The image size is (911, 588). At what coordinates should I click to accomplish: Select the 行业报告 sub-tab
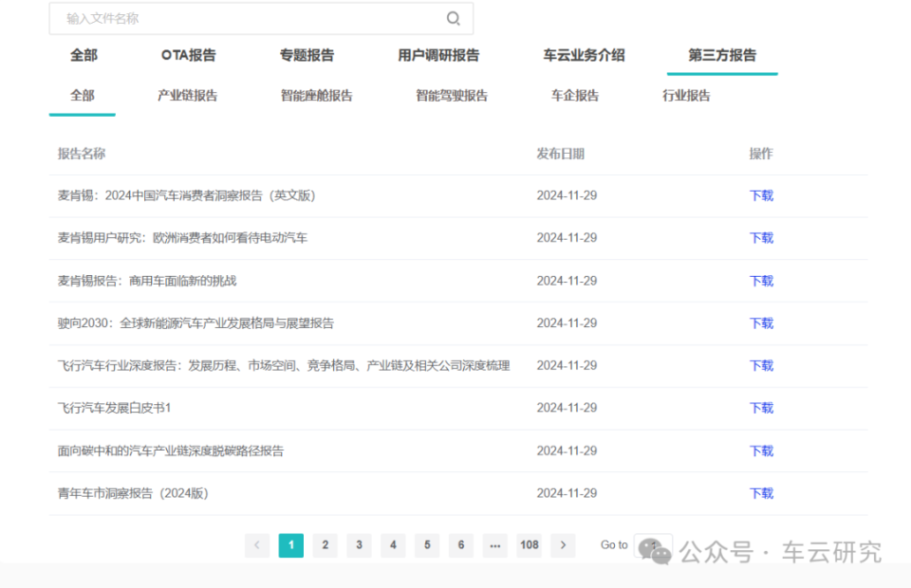686,96
